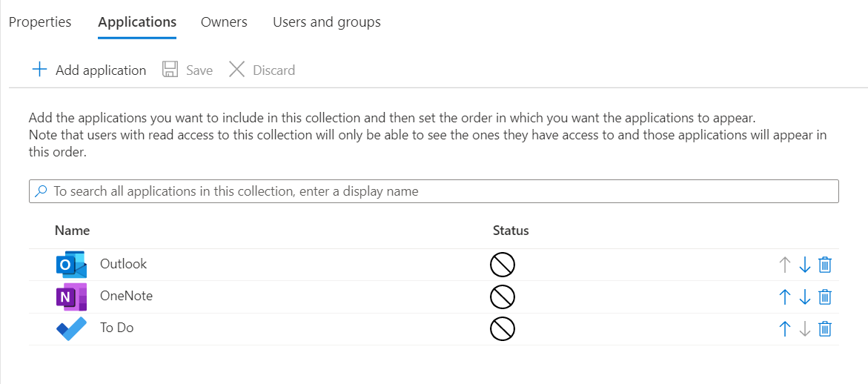This screenshot has width=868, height=384.
Task: Click the OneNote app icon
Action: point(71,297)
